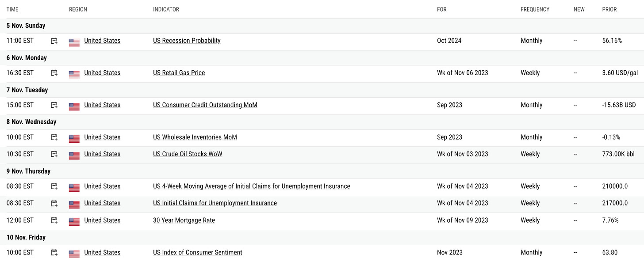This screenshot has height=262, width=644.
Task: Click United States link in Wholesale Inventories row
Action: (x=102, y=137)
